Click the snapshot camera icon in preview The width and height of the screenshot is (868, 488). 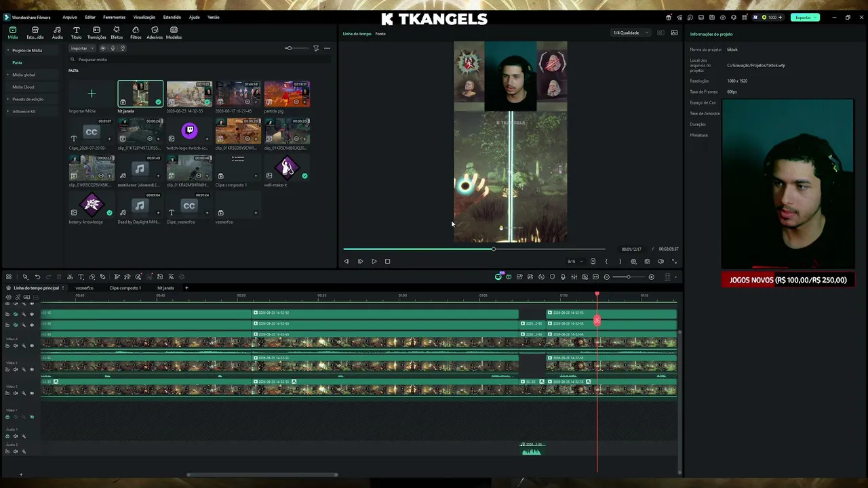click(x=647, y=261)
